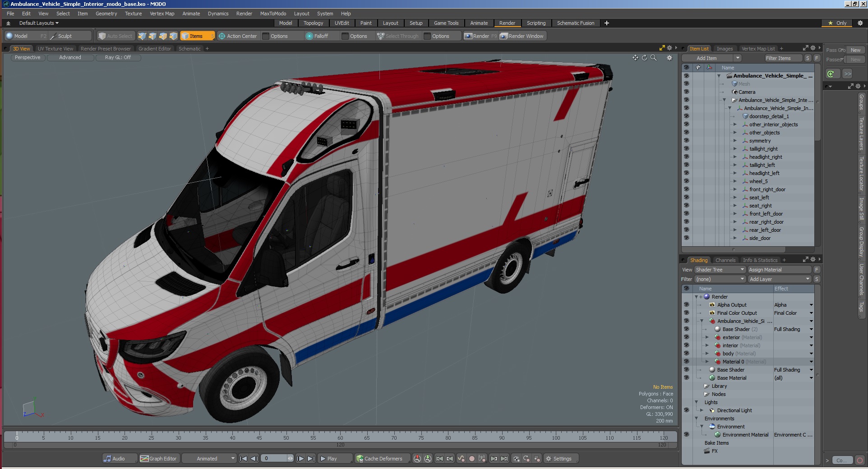Switch to UVEdit layout tab
This screenshot has height=469, width=868.
pyautogui.click(x=342, y=23)
